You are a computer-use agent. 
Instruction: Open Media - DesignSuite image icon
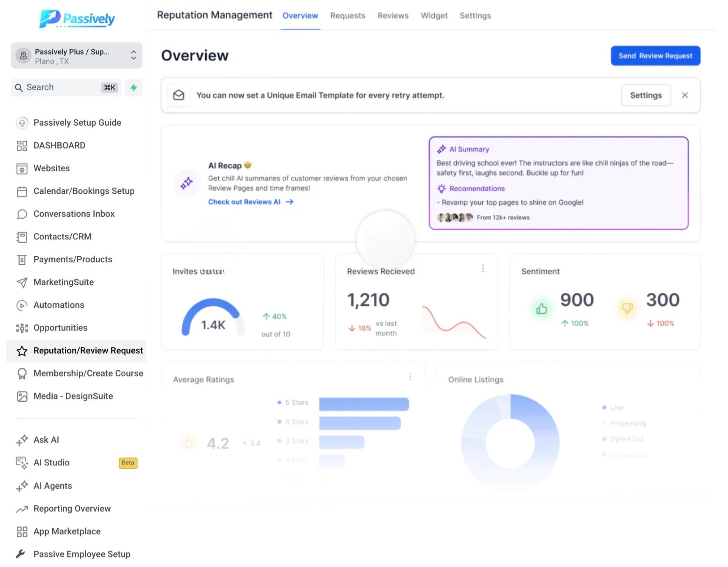coord(22,396)
